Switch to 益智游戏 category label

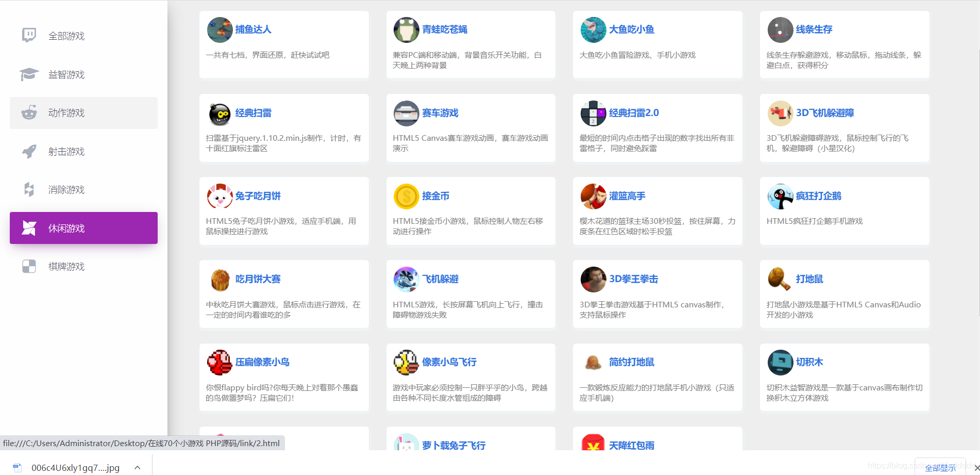(66, 75)
